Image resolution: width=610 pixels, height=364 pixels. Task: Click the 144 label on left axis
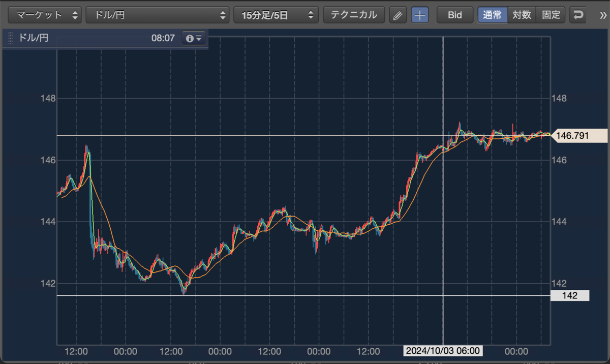pyautogui.click(x=48, y=222)
